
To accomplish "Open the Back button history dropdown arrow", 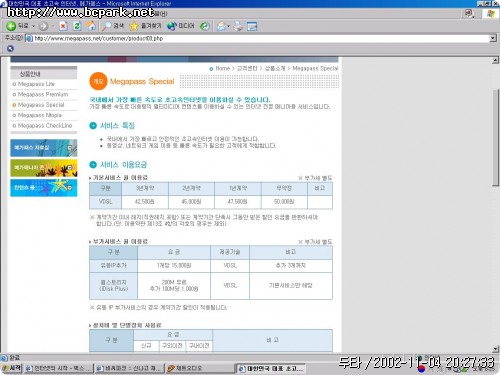I will [x=33, y=26].
